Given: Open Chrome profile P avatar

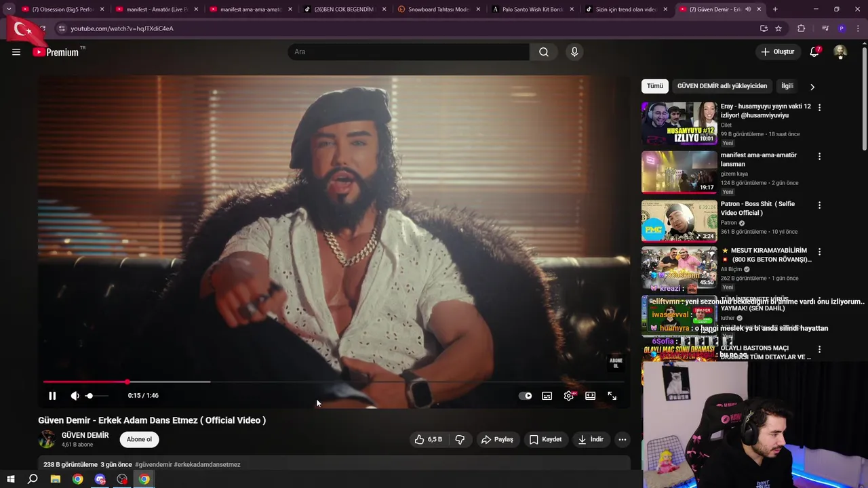Looking at the screenshot, I should 842,28.
